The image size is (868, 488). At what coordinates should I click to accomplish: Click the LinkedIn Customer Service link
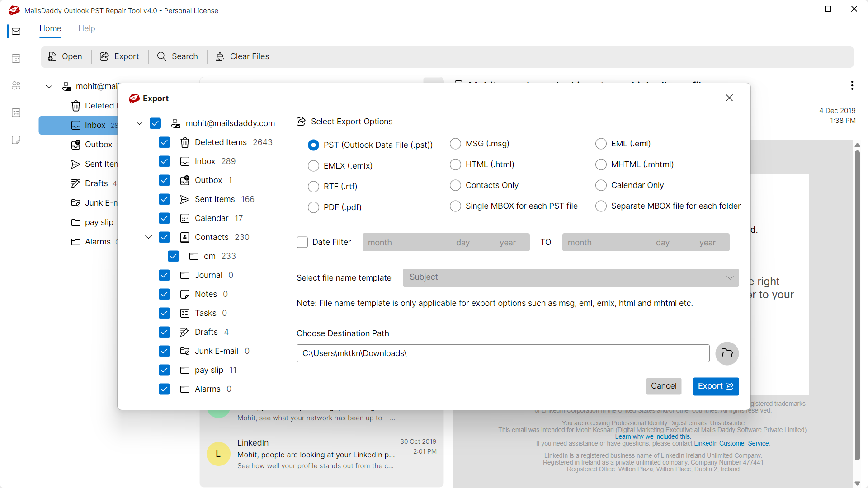click(731, 443)
